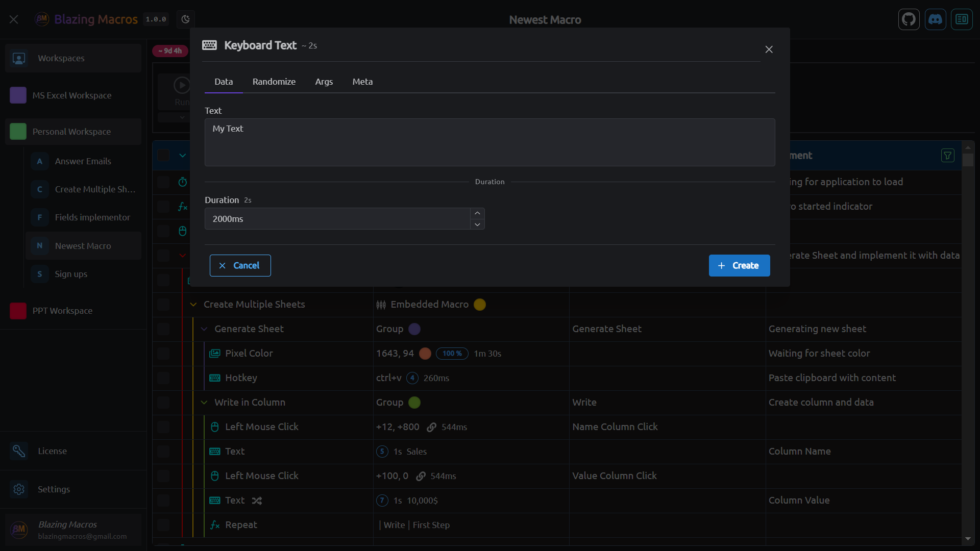This screenshot has width=980, height=551.
Task: Increase duration with up arrow
Action: tap(477, 213)
